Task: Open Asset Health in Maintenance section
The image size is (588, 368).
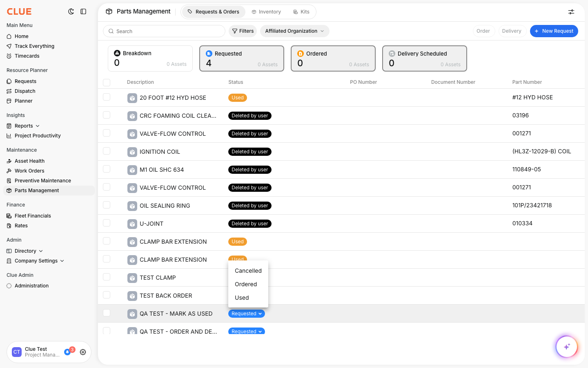Action: coord(29,161)
